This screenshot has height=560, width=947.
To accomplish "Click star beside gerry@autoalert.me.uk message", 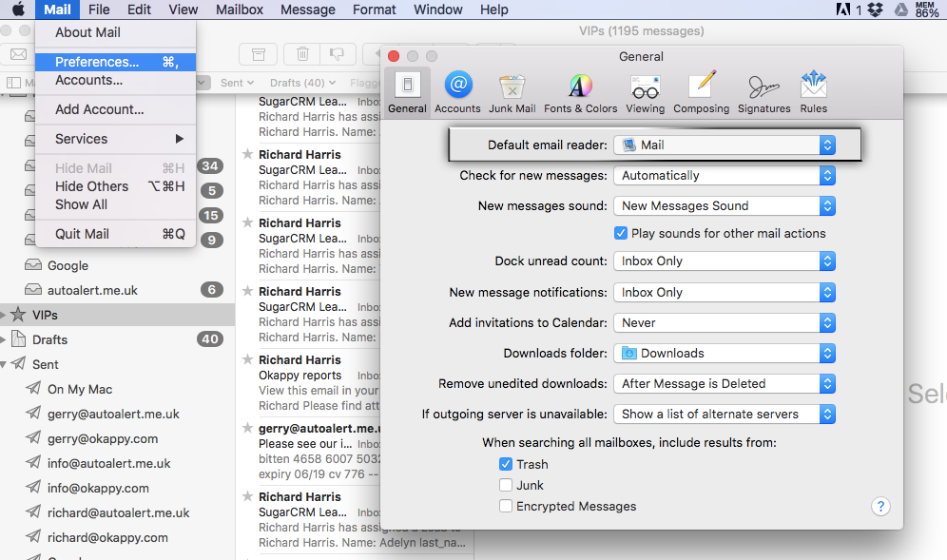I will coord(247,428).
